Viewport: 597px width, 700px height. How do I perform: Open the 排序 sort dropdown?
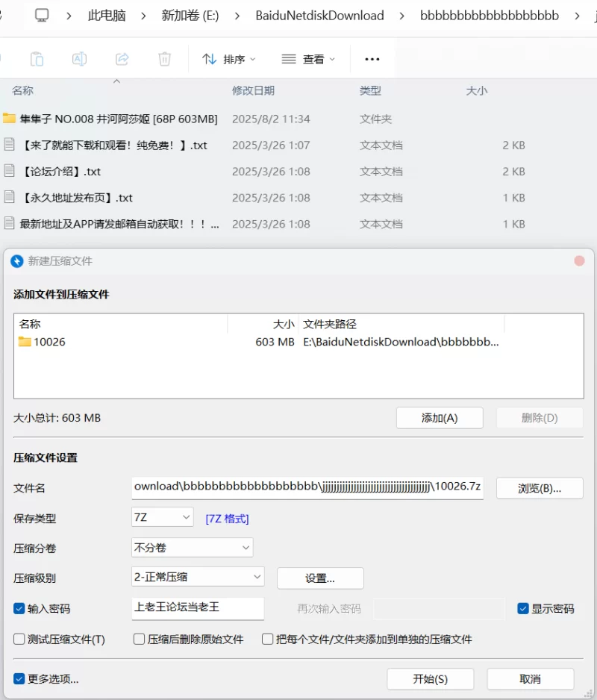pos(228,59)
